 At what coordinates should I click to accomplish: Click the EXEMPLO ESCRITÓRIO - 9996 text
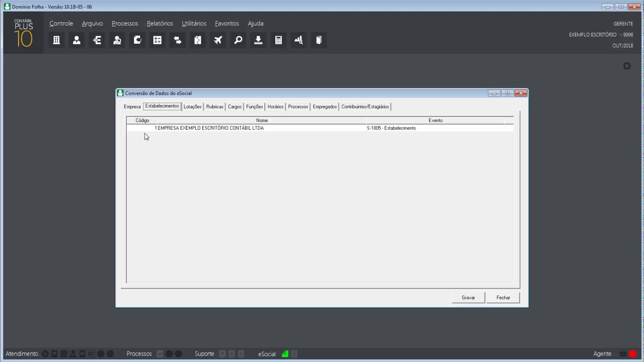point(601,35)
